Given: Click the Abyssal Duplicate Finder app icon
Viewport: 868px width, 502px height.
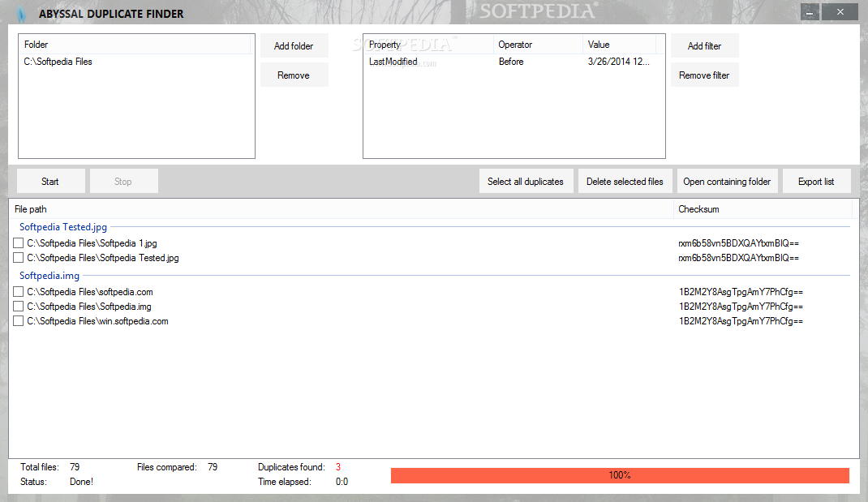Looking at the screenshot, I should [21, 13].
